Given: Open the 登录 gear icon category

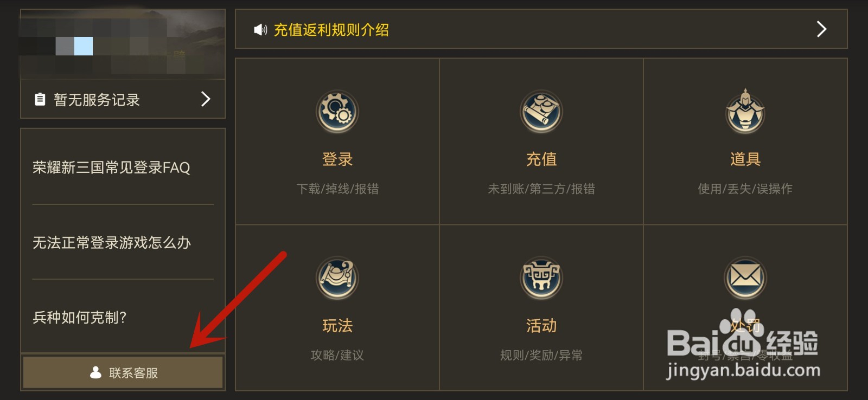Looking at the screenshot, I should tap(337, 112).
